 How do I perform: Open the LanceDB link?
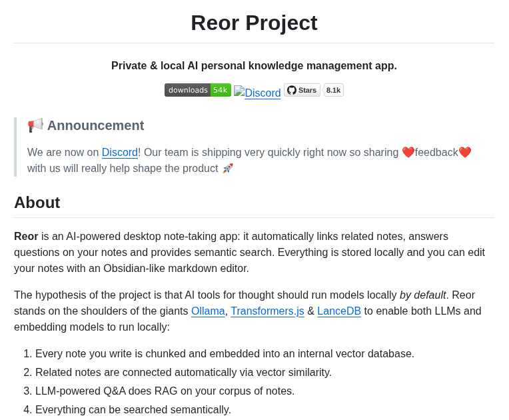point(339,311)
